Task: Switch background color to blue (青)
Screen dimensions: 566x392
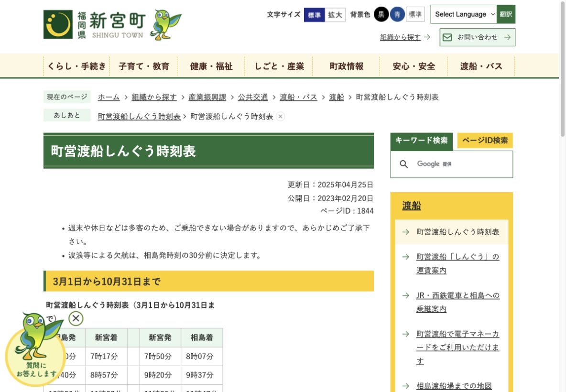Action: (397, 14)
